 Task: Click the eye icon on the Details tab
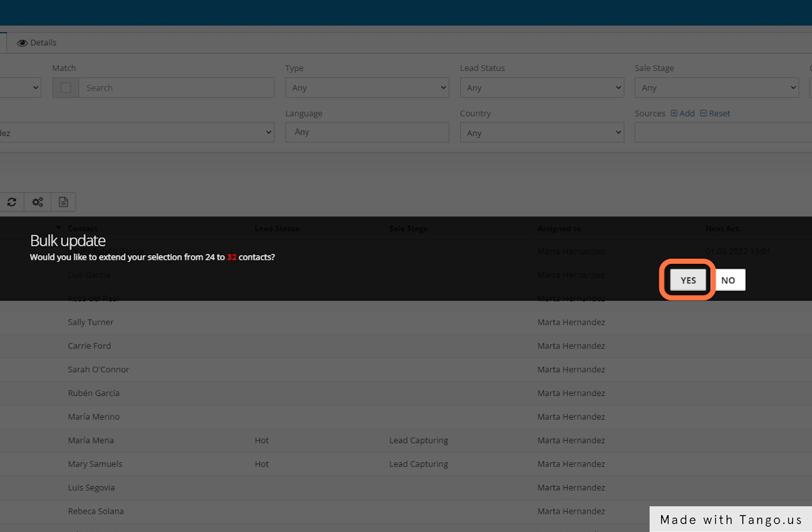22,42
